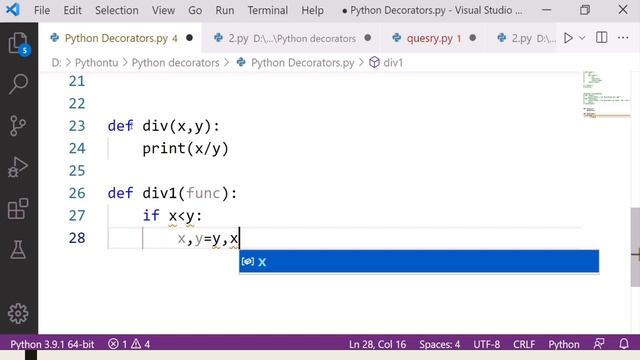This screenshot has height=360, width=640.
Task: Click line number 28 in gutter
Action: [x=77, y=238]
